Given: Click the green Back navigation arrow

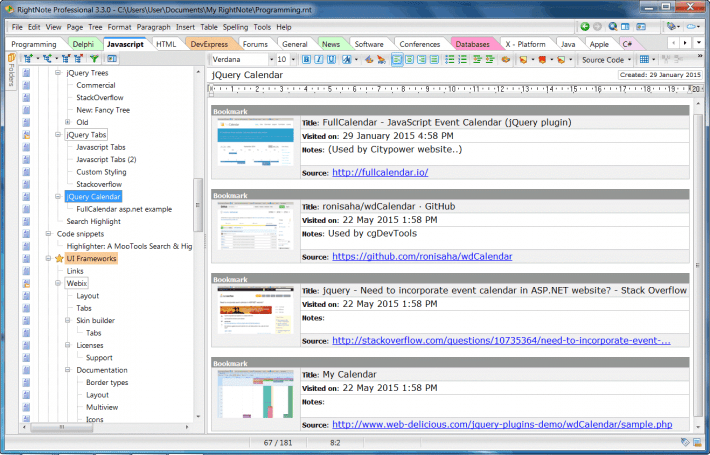Looking at the screenshot, I should tap(585, 27).
